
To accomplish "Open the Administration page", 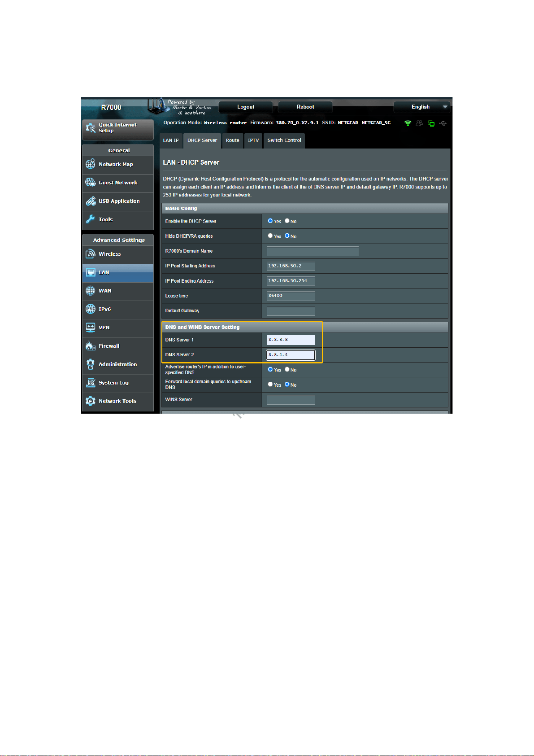I will pos(117,364).
